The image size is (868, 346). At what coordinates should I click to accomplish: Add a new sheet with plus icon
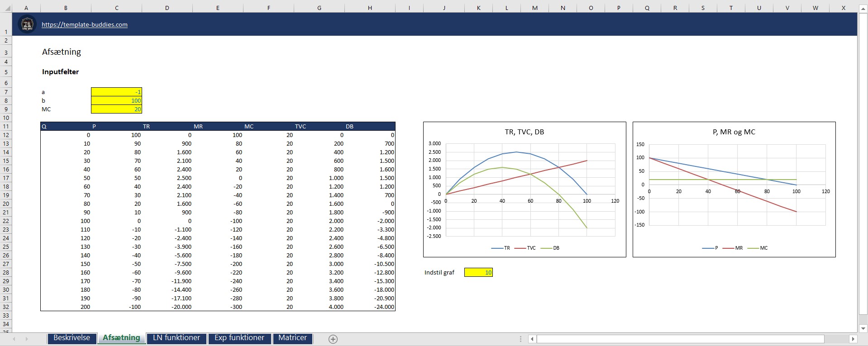(333, 339)
